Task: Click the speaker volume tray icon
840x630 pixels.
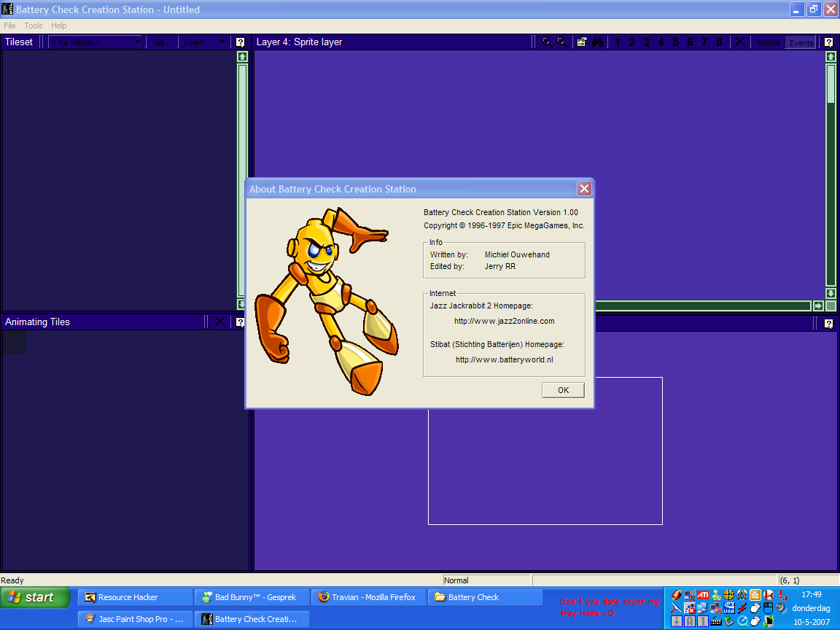Action: click(x=782, y=608)
